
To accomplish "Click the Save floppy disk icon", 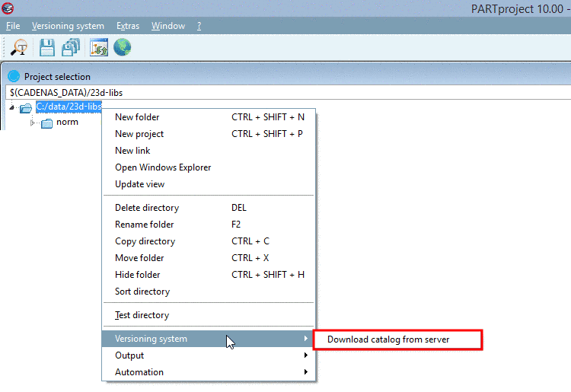I will (x=47, y=47).
